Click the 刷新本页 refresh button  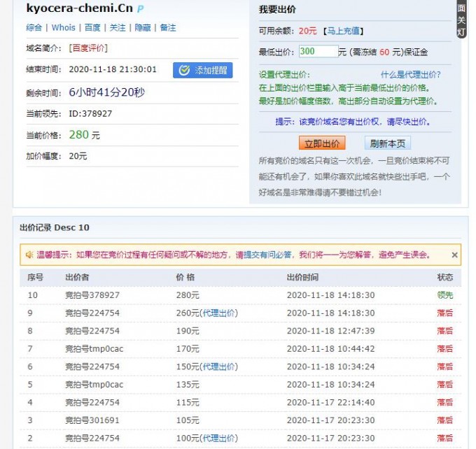click(x=387, y=143)
